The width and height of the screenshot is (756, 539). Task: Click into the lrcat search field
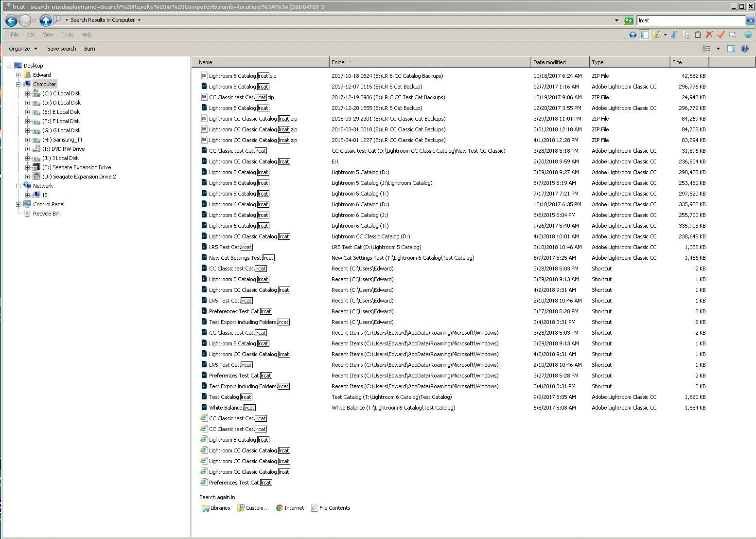pos(691,20)
